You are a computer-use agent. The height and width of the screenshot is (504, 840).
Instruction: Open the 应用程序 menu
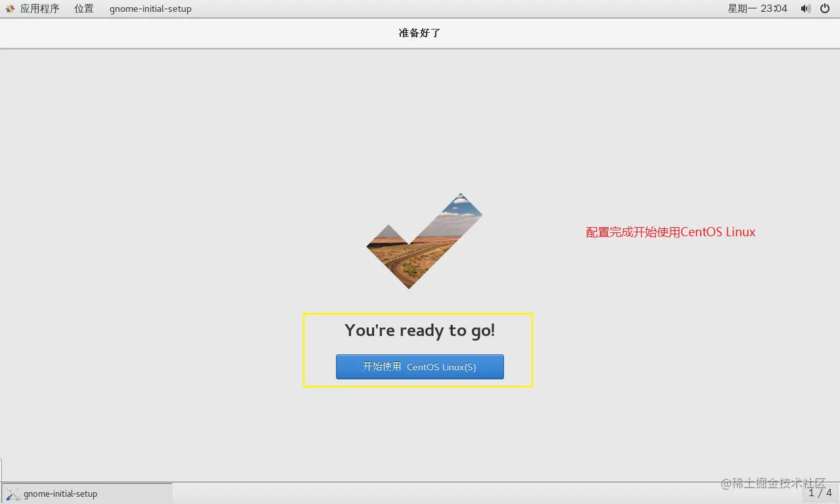[41, 9]
